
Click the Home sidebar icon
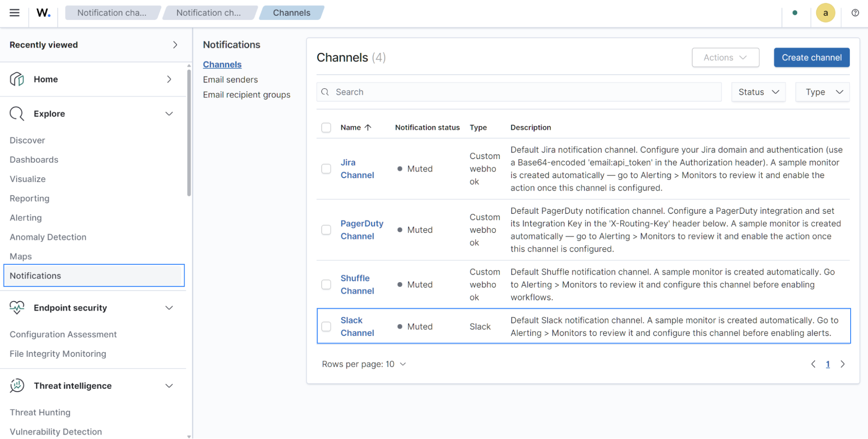pos(17,79)
